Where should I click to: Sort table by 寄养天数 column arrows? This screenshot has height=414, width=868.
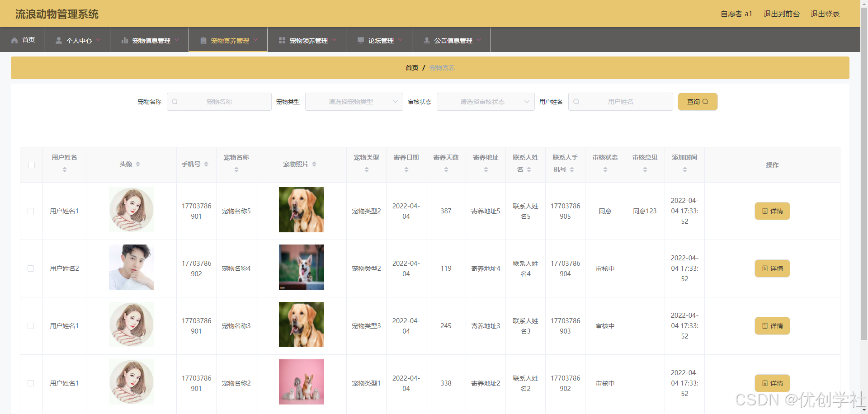coord(446,169)
